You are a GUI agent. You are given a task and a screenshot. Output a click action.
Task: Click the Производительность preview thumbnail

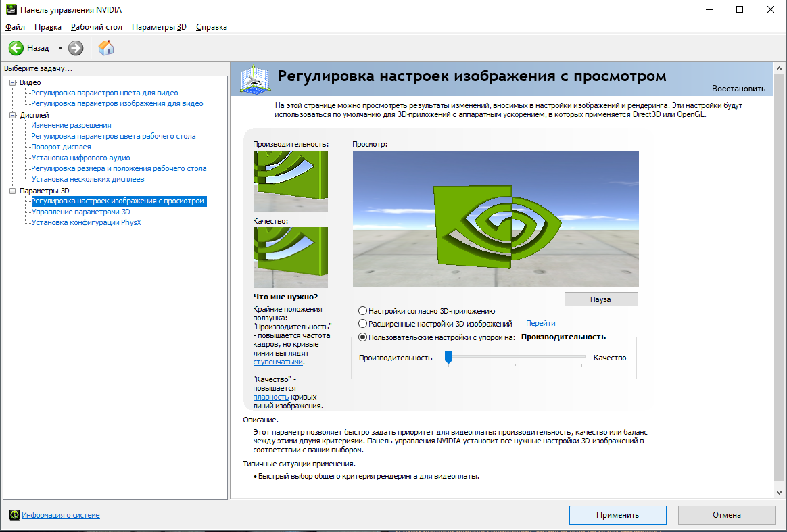click(x=291, y=181)
